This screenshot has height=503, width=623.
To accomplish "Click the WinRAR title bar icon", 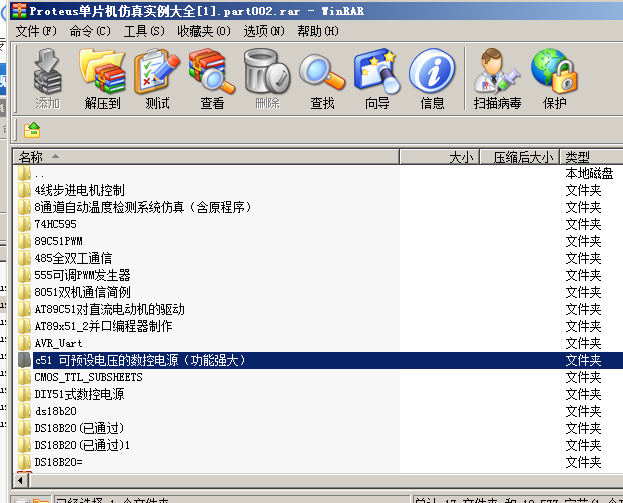I will 19,11.
